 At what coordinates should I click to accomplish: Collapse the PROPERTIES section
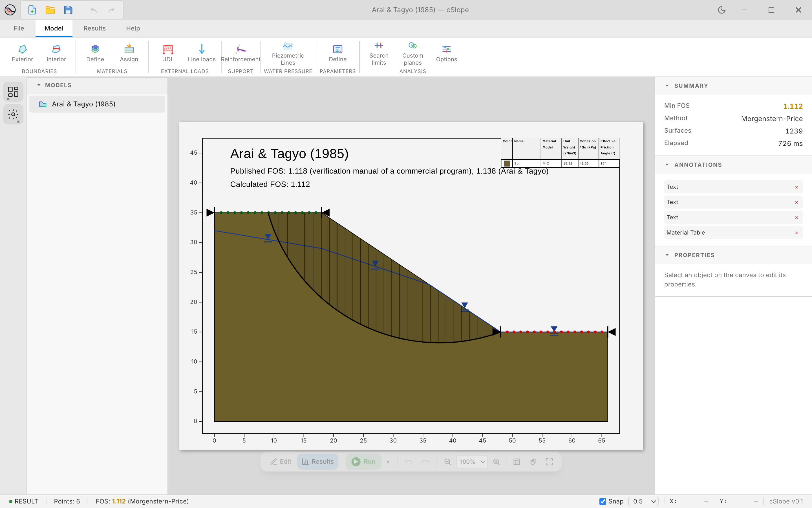point(667,255)
